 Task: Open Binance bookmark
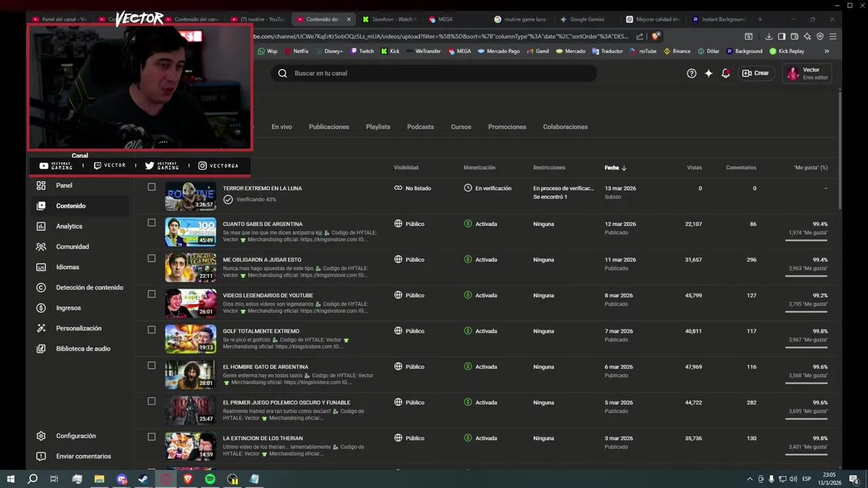tap(677, 51)
